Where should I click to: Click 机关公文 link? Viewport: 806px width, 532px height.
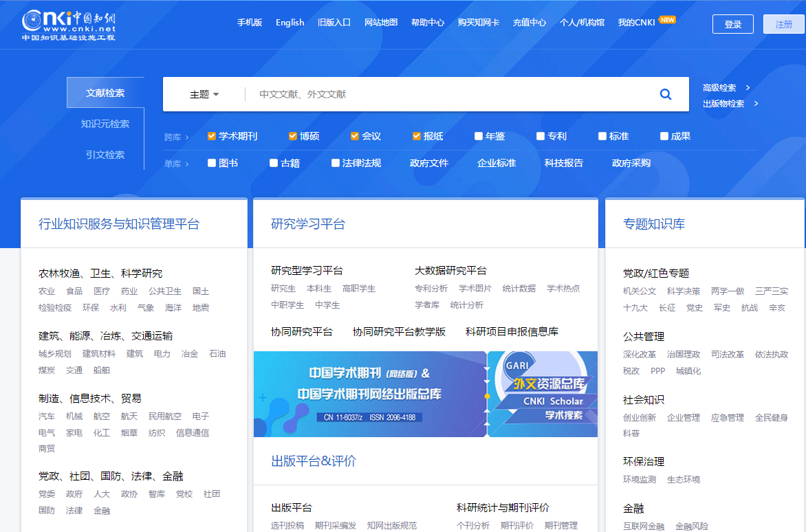(x=640, y=291)
